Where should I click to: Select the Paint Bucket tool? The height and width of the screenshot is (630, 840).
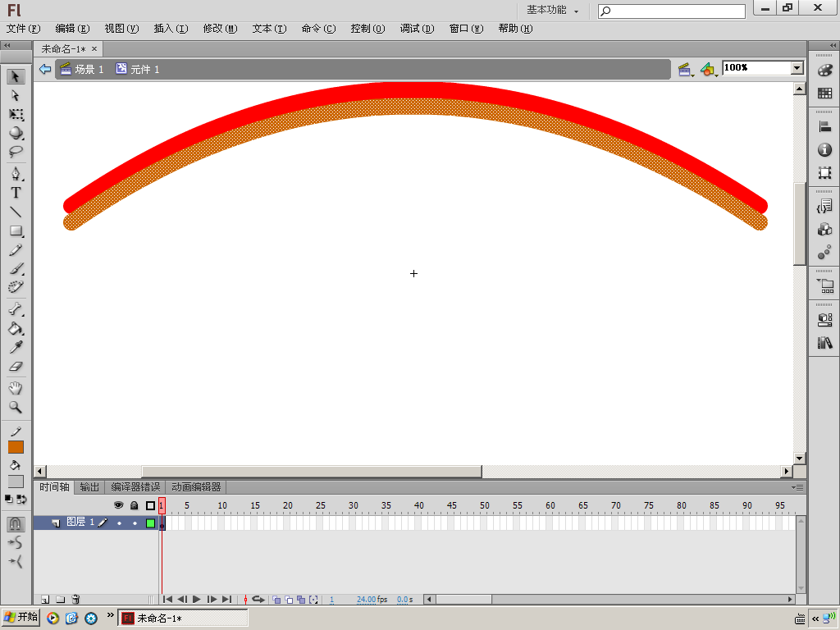coord(16,328)
